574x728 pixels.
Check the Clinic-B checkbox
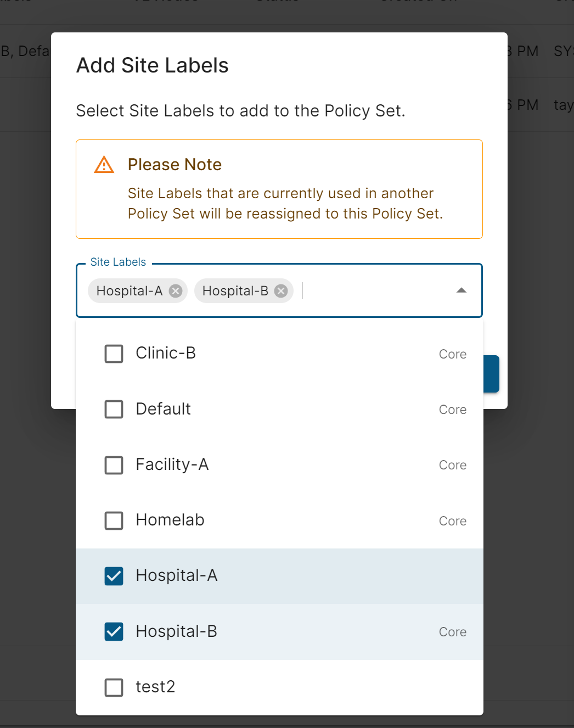pyautogui.click(x=114, y=354)
